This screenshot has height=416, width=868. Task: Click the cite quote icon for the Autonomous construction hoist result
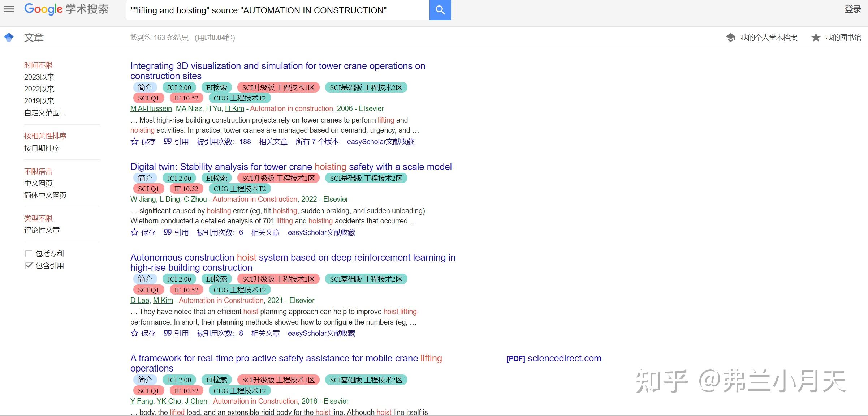168,333
